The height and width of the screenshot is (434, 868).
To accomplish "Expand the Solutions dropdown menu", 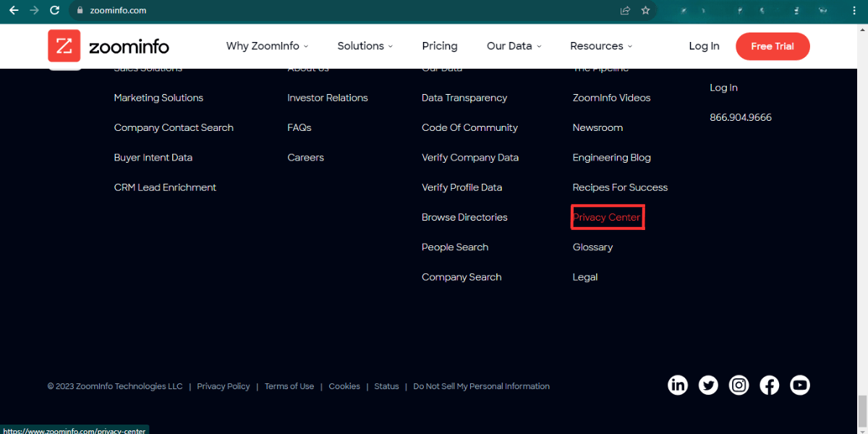I will [365, 46].
